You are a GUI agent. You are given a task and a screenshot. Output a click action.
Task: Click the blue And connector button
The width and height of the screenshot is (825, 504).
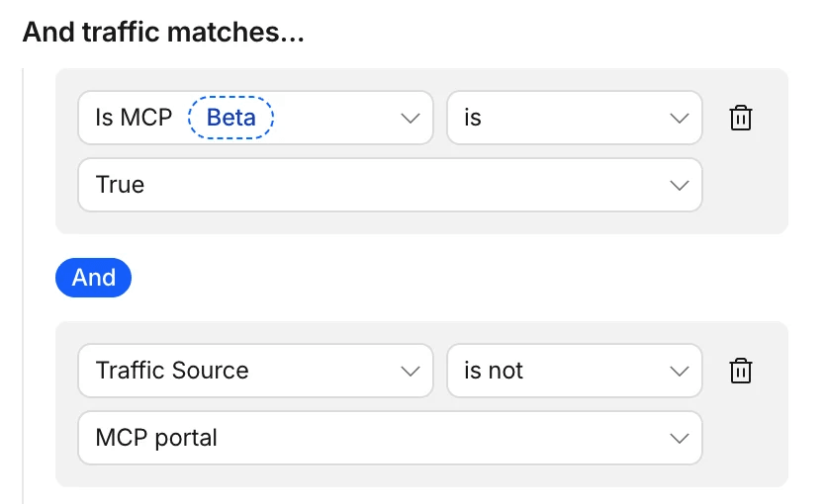click(x=94, y=278)
